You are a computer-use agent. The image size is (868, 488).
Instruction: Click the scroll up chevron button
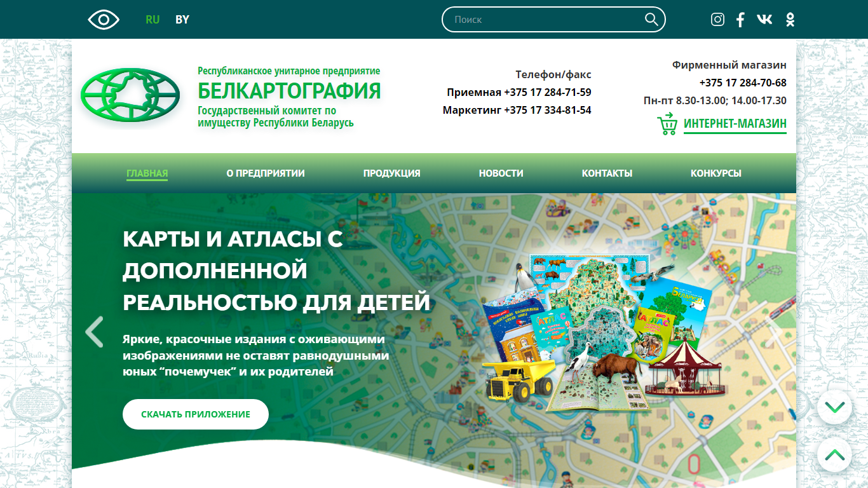834,455
